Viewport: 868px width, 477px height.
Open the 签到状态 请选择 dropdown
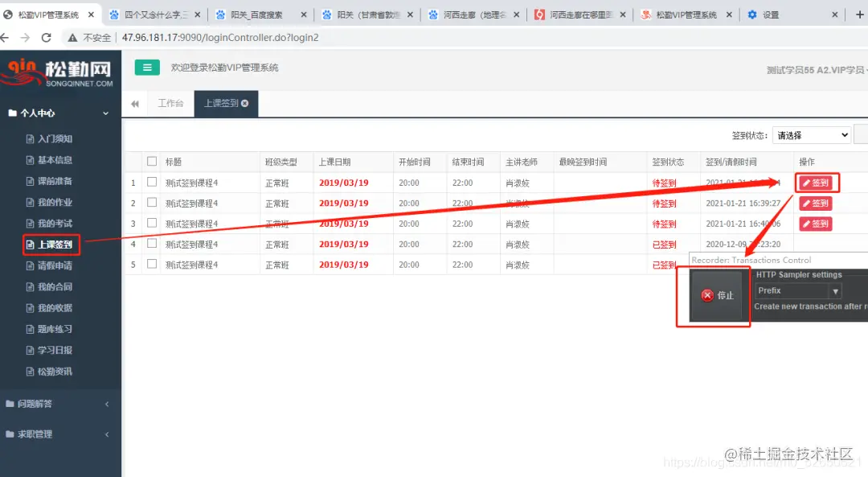pyautogui.click(x=812, y=135)
